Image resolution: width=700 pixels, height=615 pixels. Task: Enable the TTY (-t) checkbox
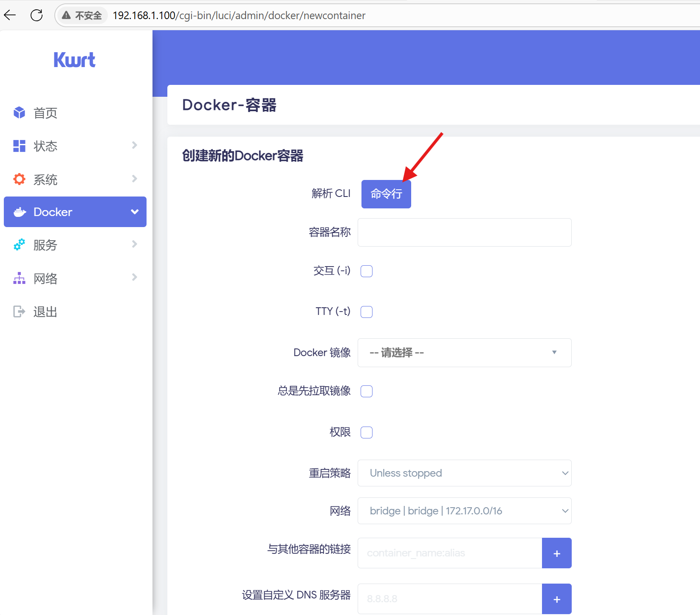point(367,312)
